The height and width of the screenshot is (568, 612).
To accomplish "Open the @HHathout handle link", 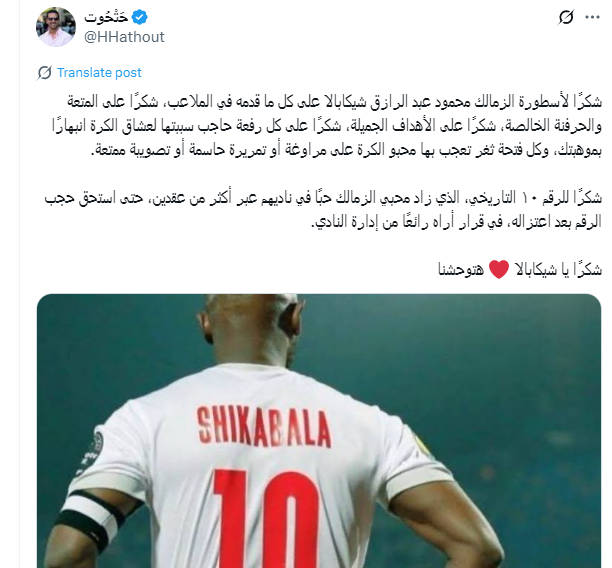I will 124,37.
